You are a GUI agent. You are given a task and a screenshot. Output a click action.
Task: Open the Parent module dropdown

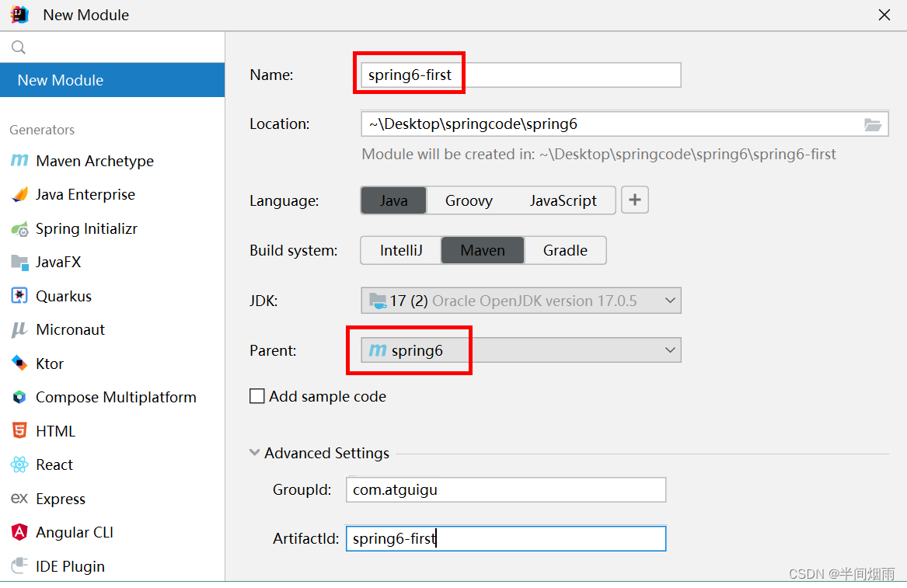(x=521, y=350)
